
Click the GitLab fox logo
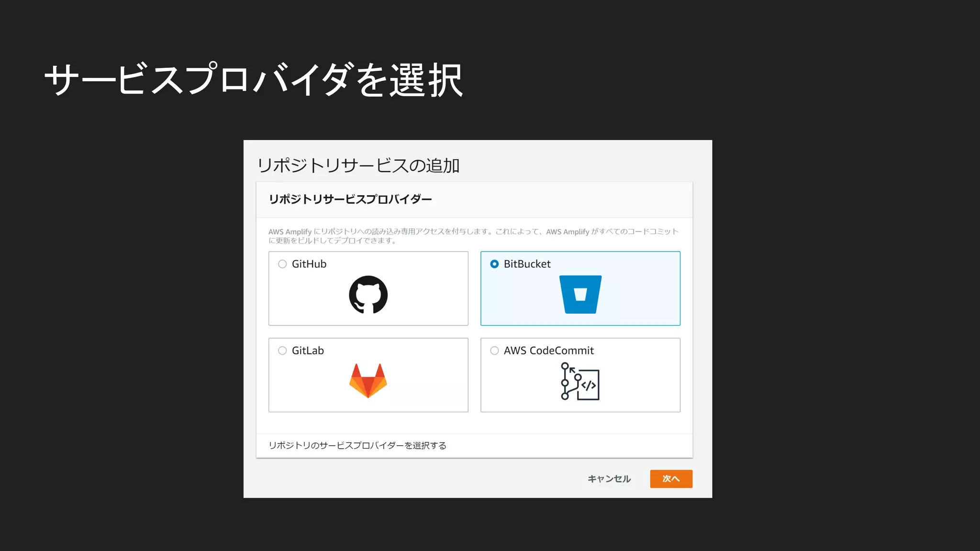(368, 381)
